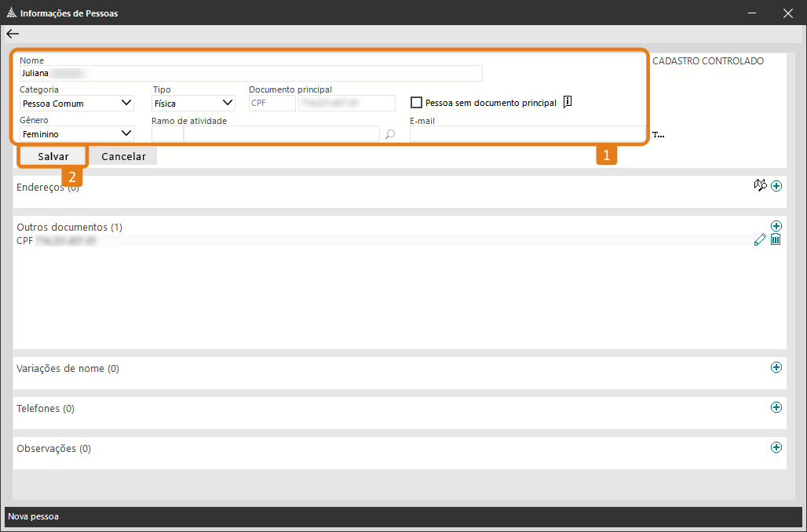Open the Categoria dropdown

[x=77, y=103]
